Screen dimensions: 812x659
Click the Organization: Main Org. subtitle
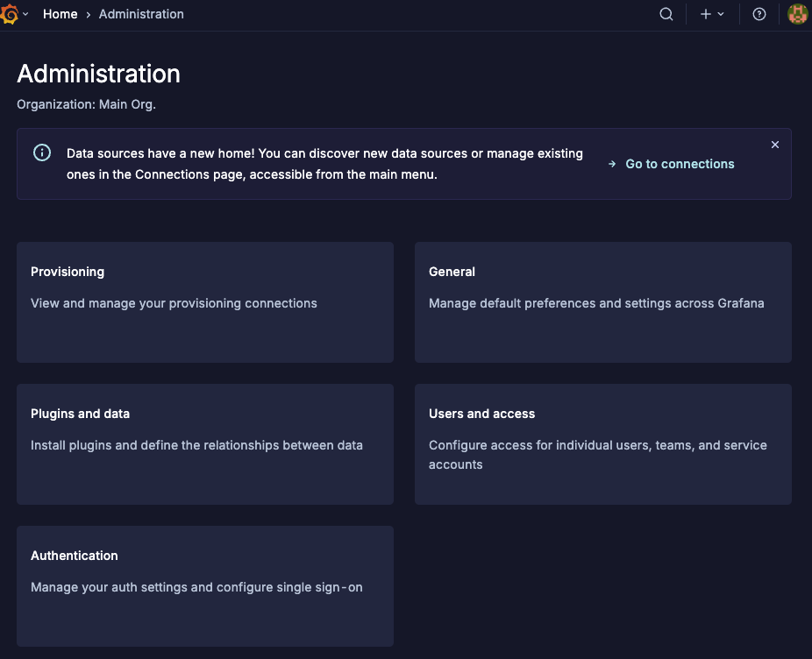point(86,104)
